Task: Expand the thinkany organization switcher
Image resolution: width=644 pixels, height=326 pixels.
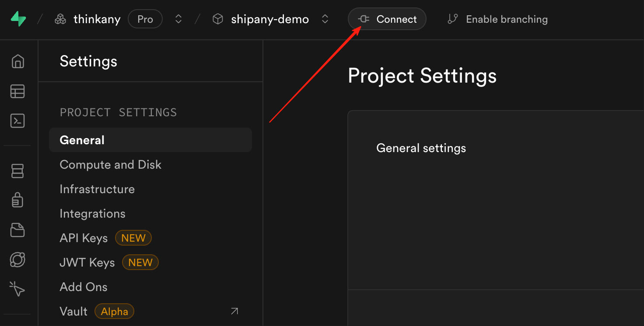Action: pos(178,19)
